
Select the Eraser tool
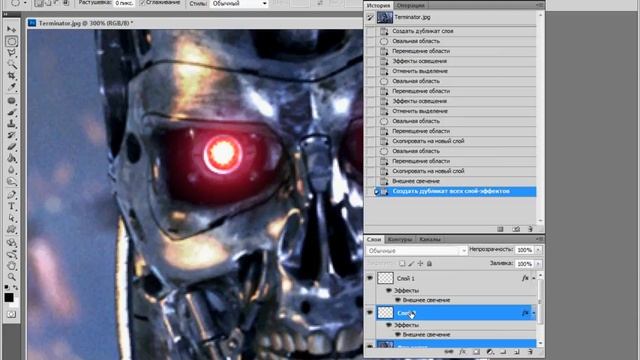[x=11, y=146]
